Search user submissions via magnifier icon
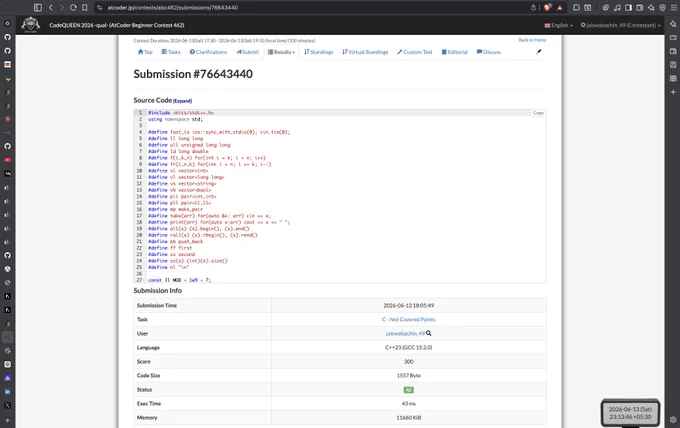680x428 pixels. point(429,333)
